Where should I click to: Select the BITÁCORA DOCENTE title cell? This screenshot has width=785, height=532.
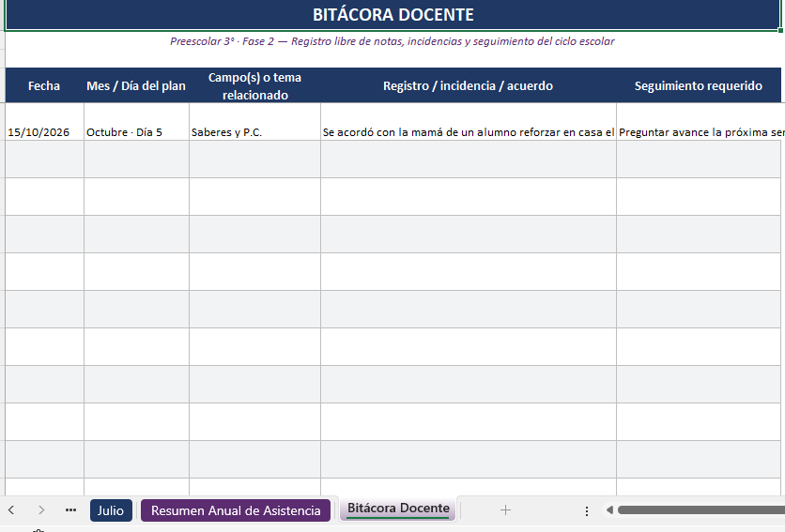393,14
